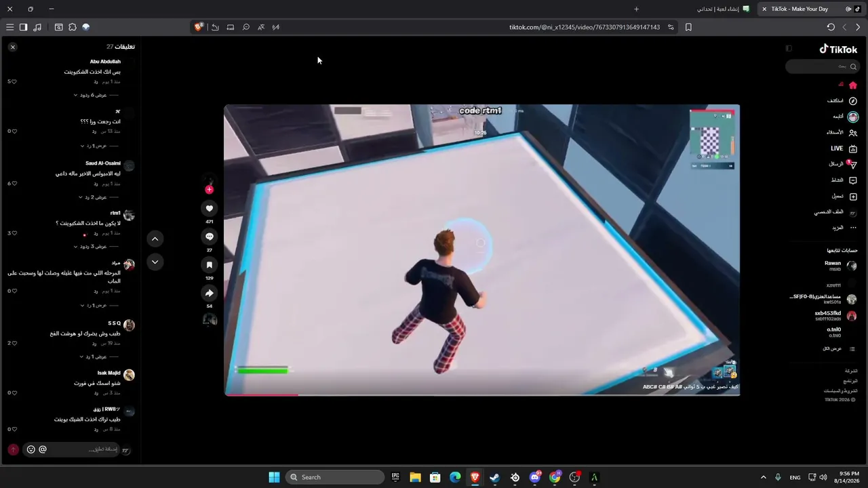This screenshot has width=868, height=488.
Task: Open a new browser tab with plus
Action: click(x=636, y=9)
